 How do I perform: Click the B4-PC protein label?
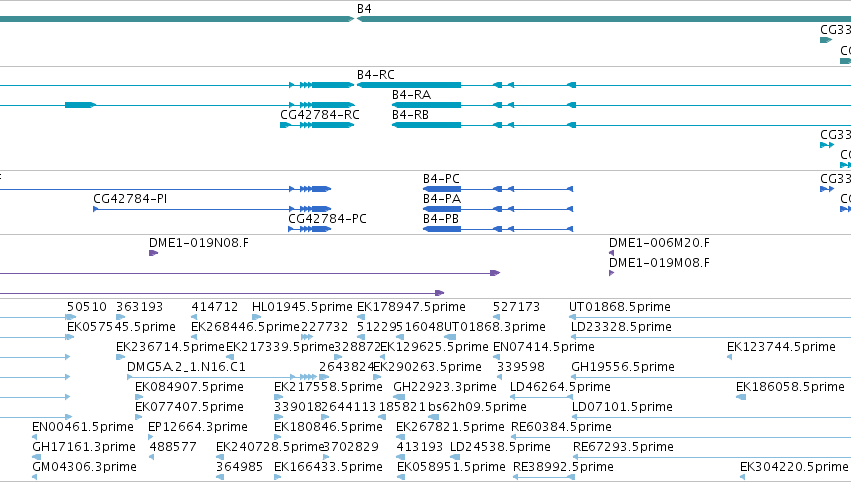(x=441, y=179)
